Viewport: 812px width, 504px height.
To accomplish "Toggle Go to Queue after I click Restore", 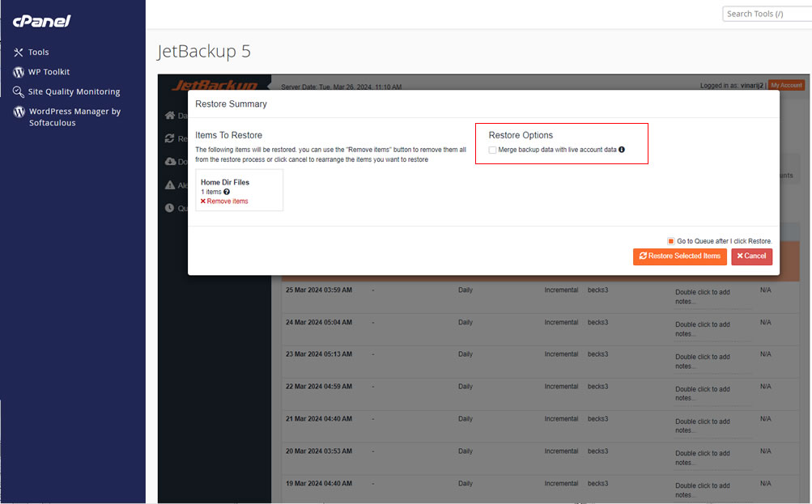I will coord(670,241).
